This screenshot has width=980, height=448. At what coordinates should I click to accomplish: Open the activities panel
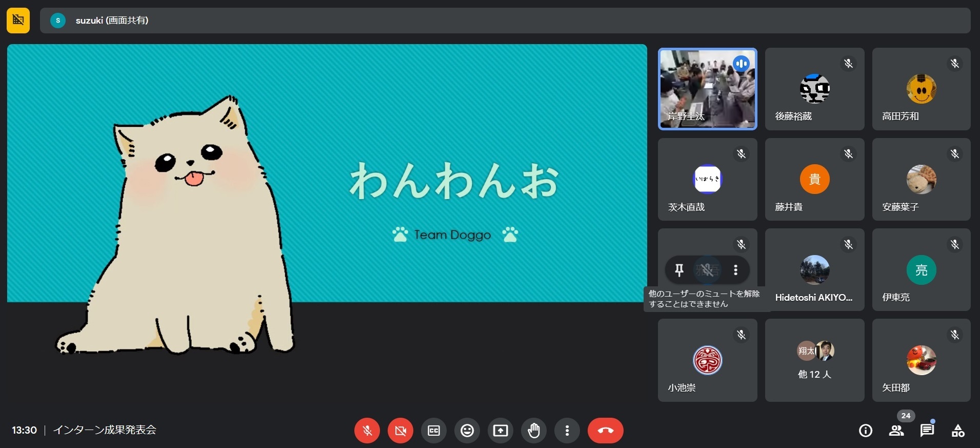(x=958, y=431)
